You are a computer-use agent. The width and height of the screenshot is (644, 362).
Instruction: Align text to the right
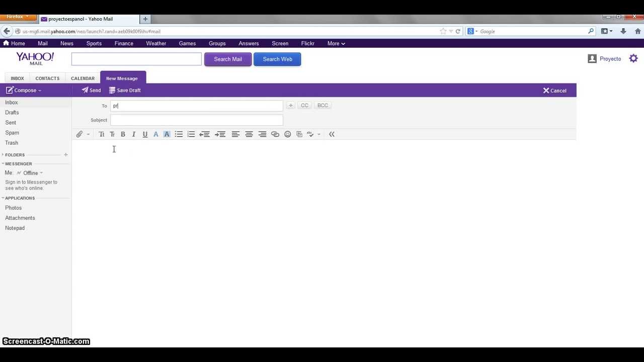click(x=262, y=134)
